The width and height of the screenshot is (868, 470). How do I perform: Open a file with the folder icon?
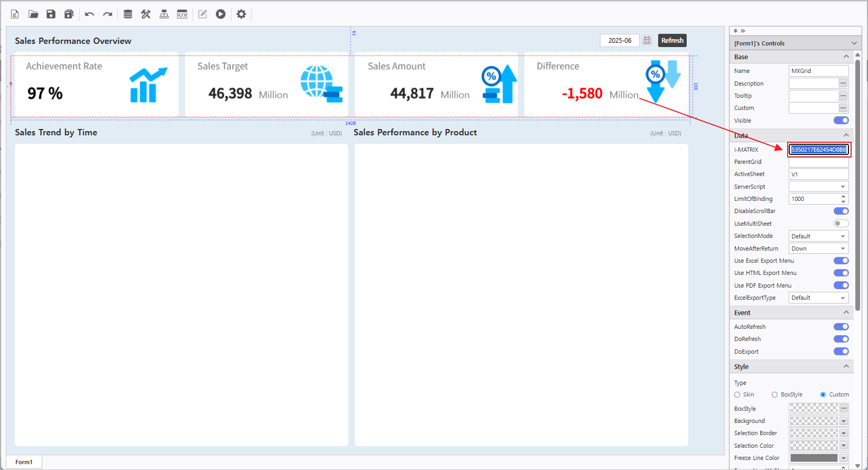(x=33, y=14)
